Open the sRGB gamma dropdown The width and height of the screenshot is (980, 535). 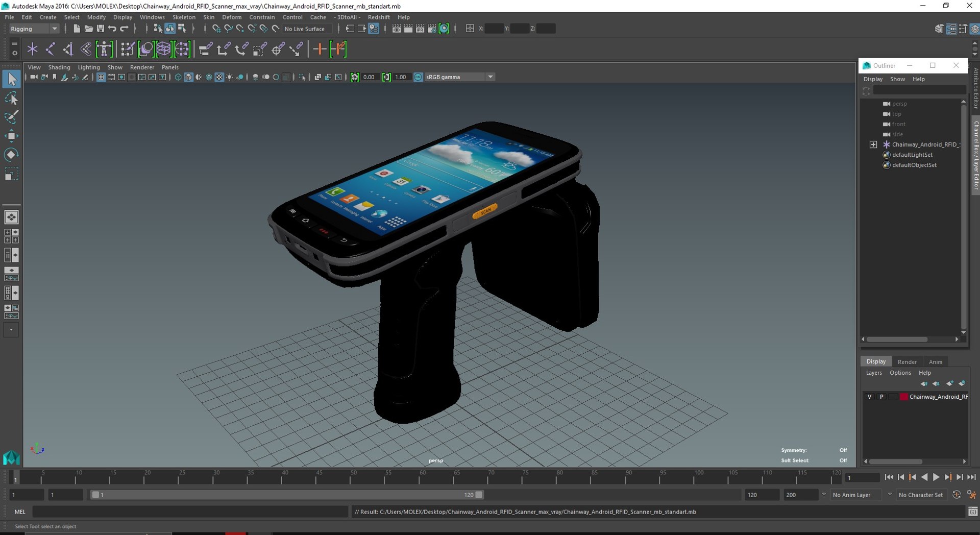coord(460,77)
